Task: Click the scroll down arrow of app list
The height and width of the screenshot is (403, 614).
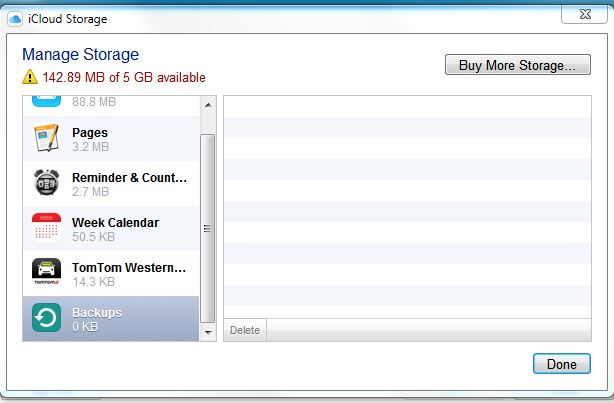Action: [x=208, y=332]
